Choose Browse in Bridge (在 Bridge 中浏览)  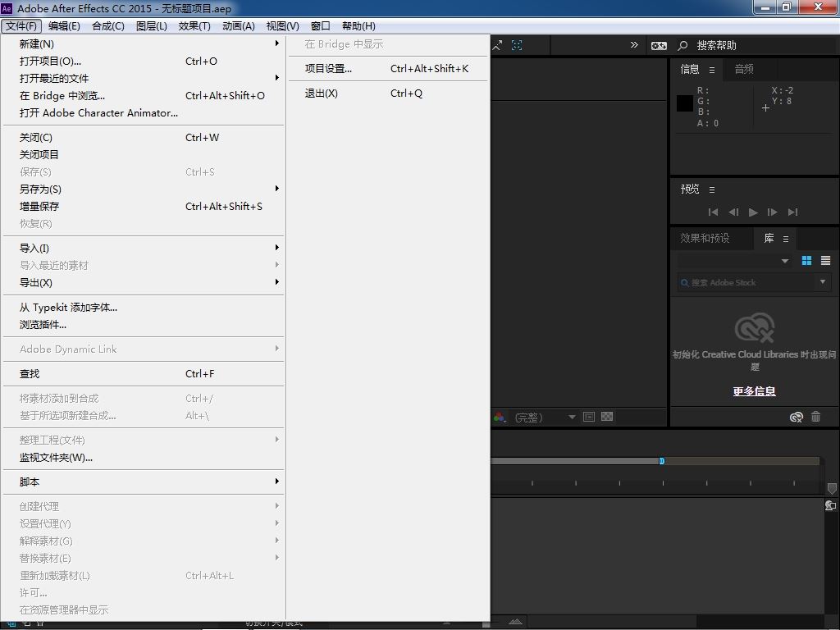coord(144,96)
